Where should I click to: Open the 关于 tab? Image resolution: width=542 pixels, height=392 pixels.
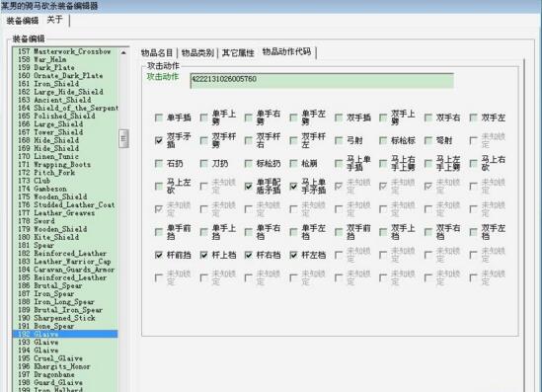(x=54, y=20)
